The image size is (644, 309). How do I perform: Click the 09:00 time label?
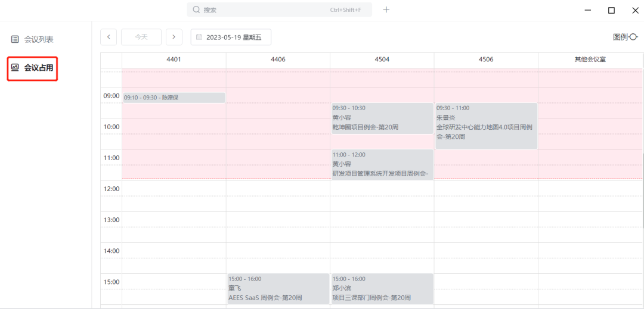(112, 96)
